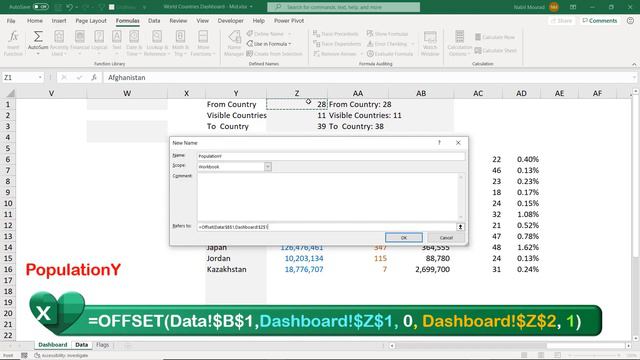Click OK in the New Name dialog
Viewport: 640px width, 360px height.
pyautogui.click(x=404, y=238)
